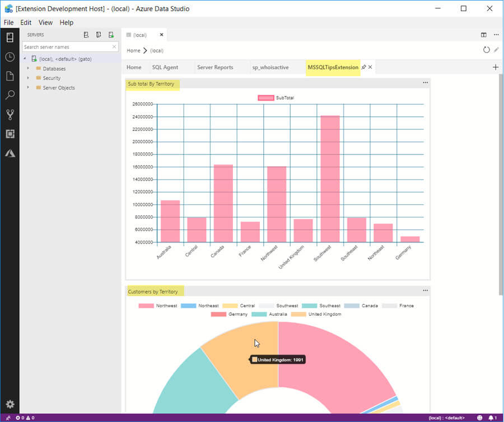This screenshot has width=504, height=422.
Task: Click the New Connection server icon
Action: point(86,35)
